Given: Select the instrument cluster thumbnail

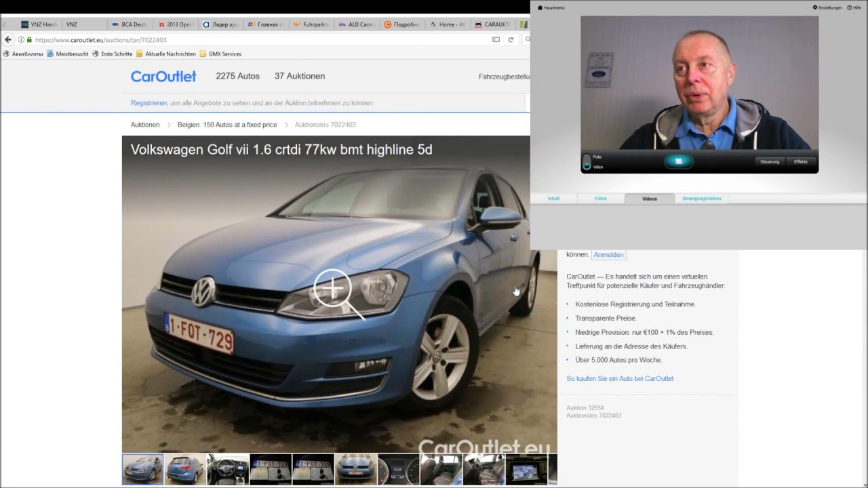Looking at the screenshot, I should coord(398,469).
